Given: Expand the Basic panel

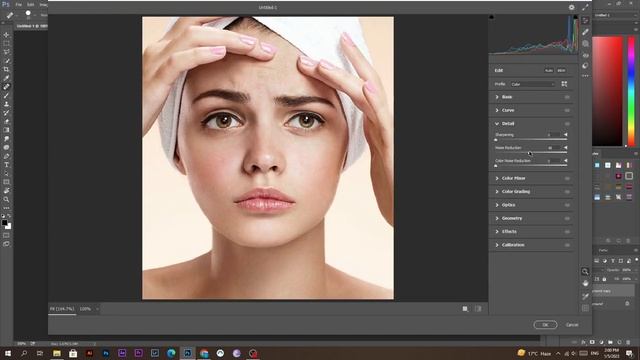Looking at the screenshot, I should coord(497,97).
